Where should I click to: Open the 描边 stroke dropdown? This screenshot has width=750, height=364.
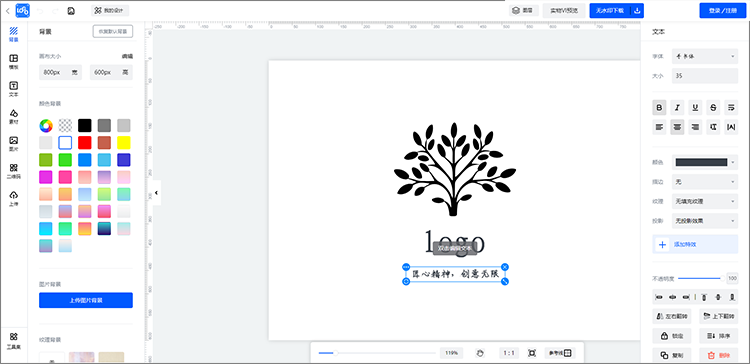point(705,182)
